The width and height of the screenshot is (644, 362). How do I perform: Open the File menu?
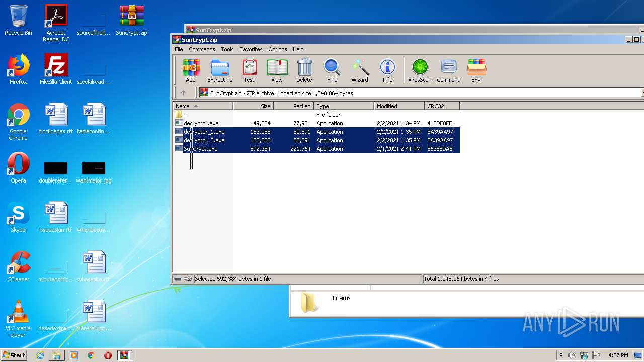pyautogui.click(x=179, y=49)
